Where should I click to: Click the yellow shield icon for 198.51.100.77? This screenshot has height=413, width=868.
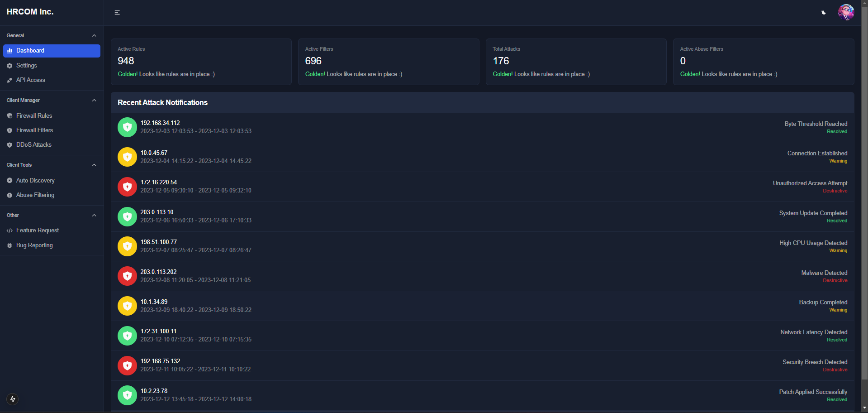(x=127, y=246)
